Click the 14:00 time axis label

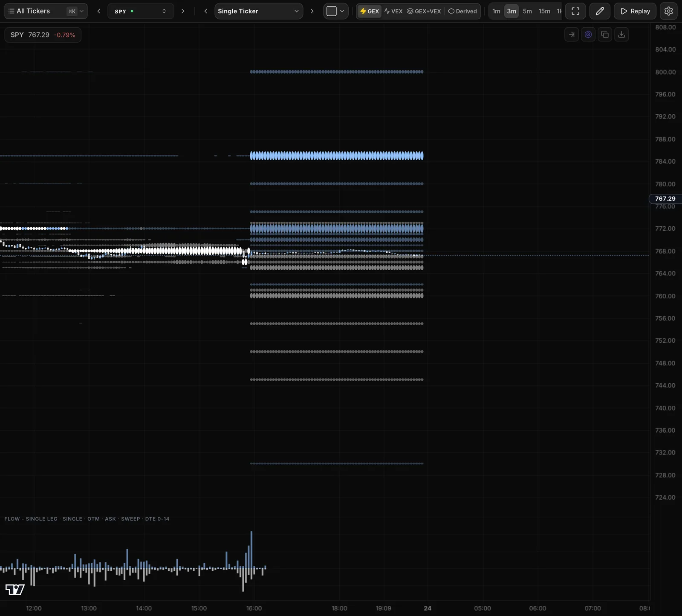coord(144,608)
